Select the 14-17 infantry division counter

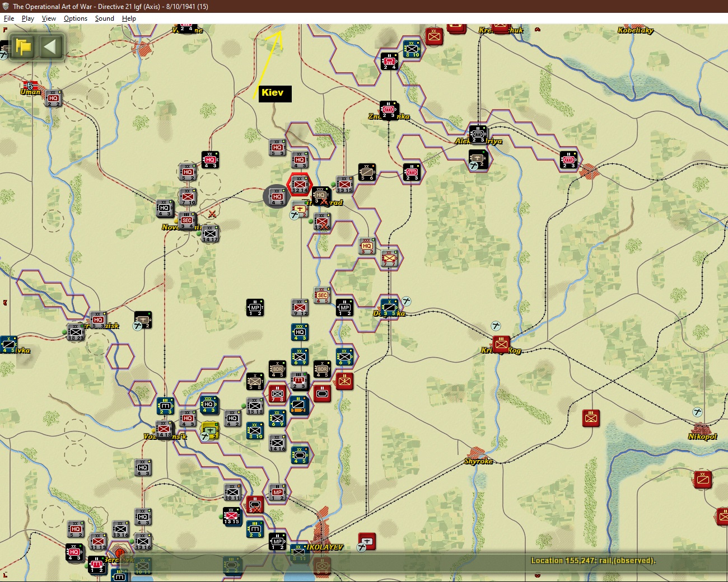(x=210, y=234)
